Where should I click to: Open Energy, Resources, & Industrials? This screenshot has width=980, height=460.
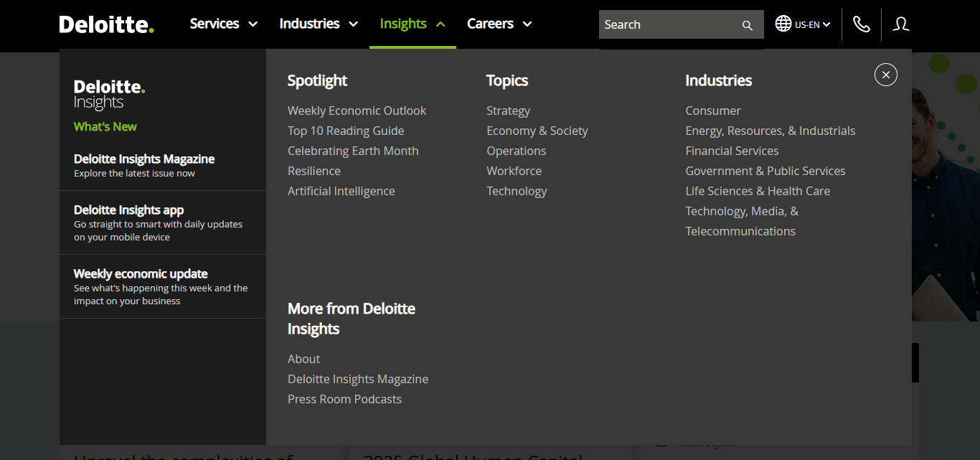tap(771, 131)
